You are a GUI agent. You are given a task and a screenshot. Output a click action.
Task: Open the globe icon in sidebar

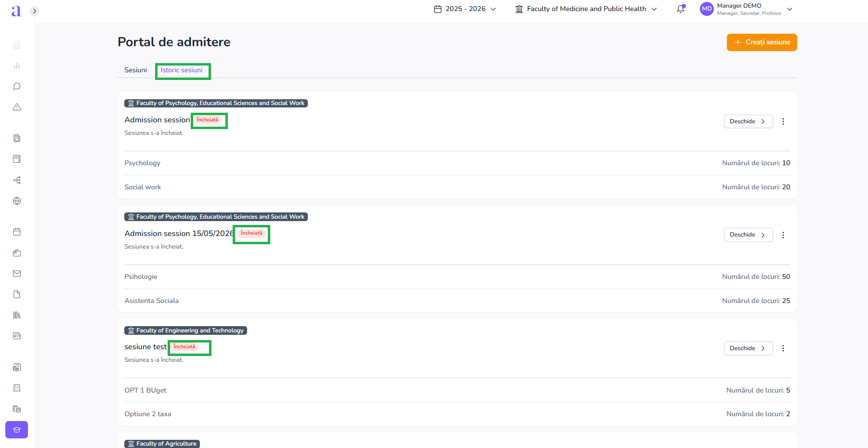(x=17, y=201)
